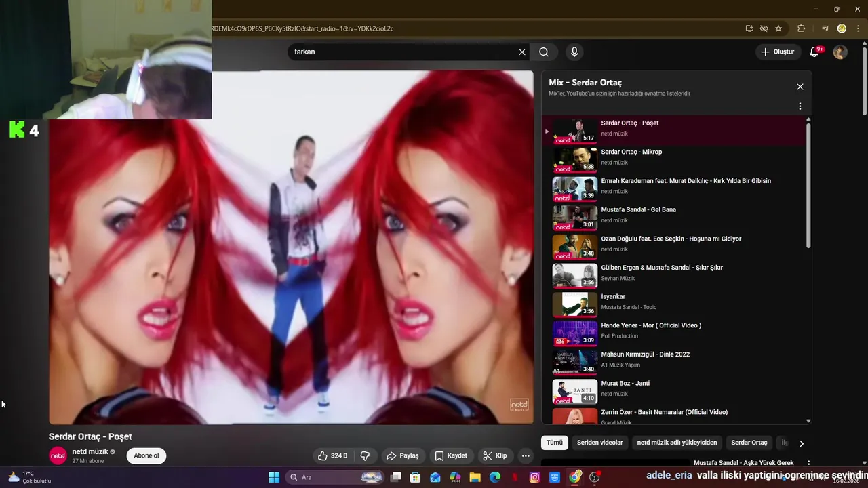
Task: Click the browser address bar URL
Action: coord(302,28)
